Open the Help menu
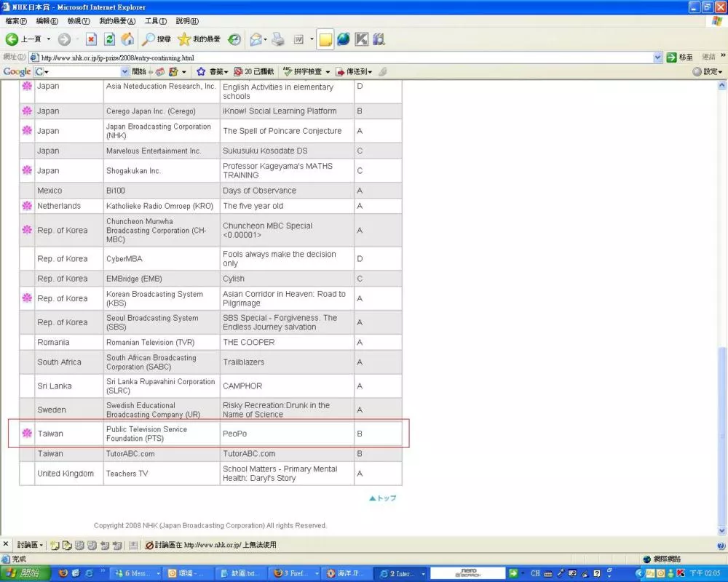 [x=187, y=21]
